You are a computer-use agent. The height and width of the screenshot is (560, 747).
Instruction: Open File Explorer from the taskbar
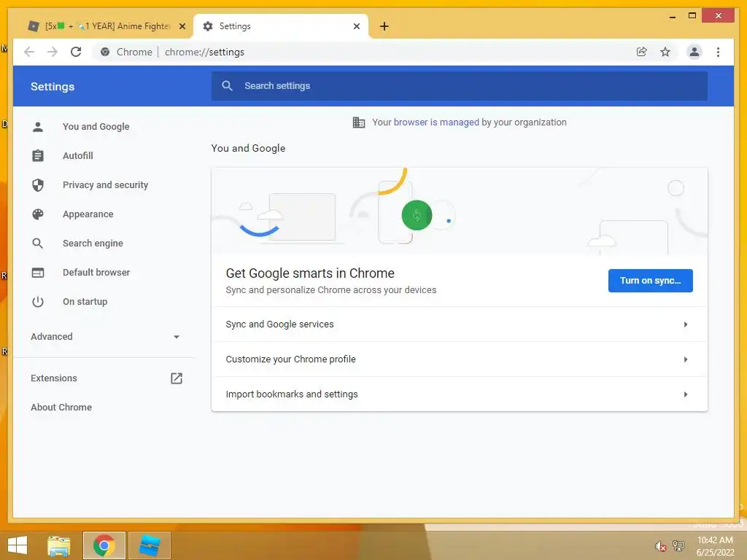pos(58,545)
